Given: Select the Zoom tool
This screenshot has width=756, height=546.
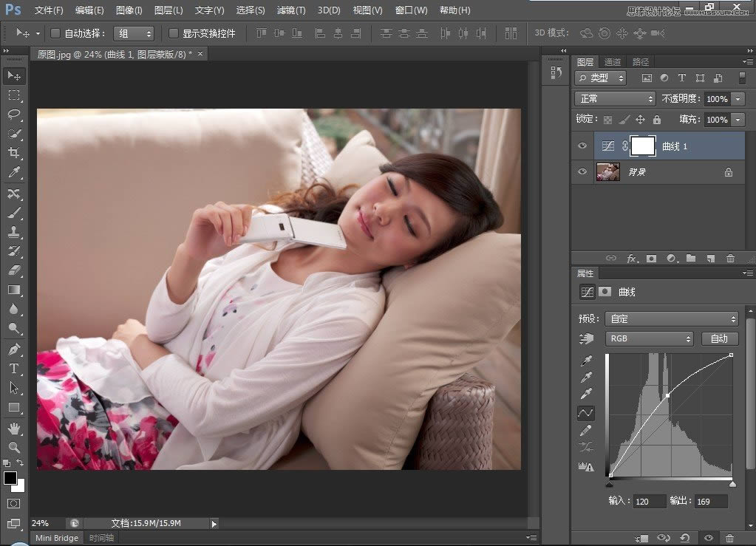Looking at the screenshot, I should [14, 447].
